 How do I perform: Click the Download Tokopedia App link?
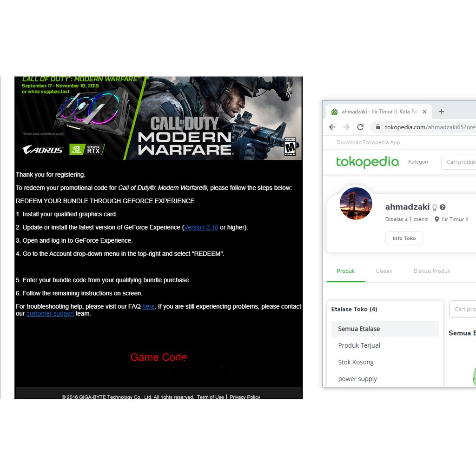368,142
